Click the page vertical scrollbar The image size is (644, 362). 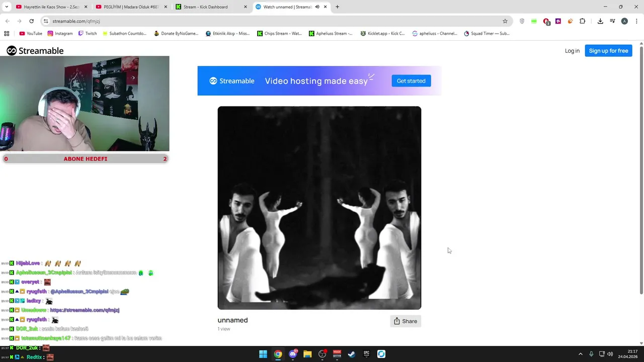pyautogui.click(x=641, y=169)
